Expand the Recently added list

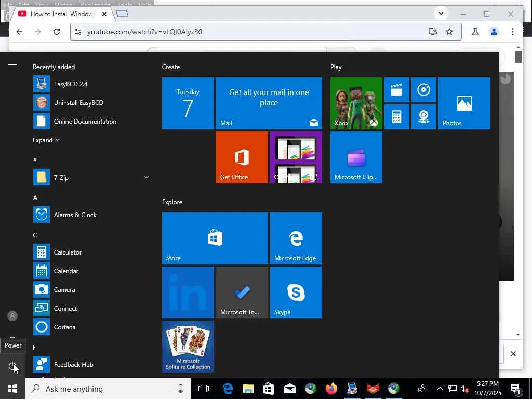click(x=46, y=140)
